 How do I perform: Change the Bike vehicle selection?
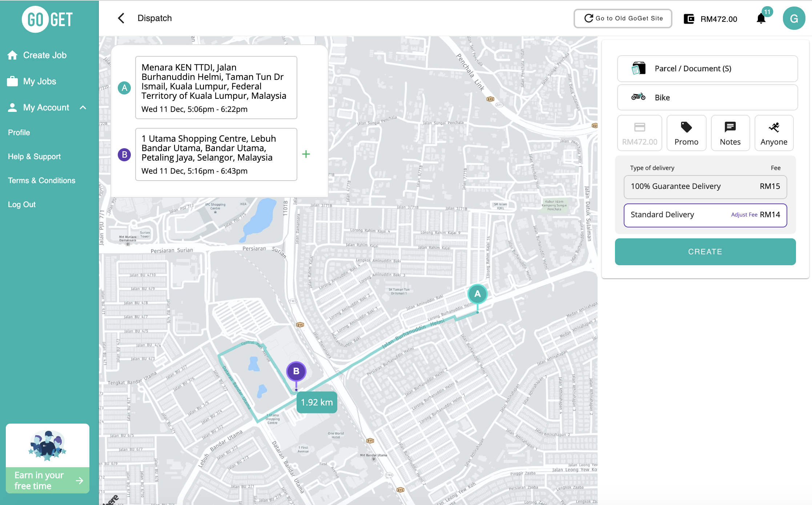coord(707,97)
